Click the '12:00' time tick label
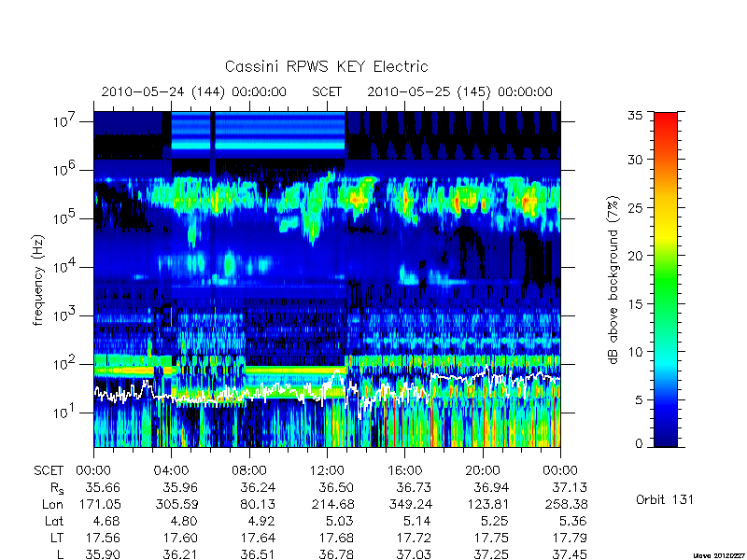This screenshot has height=560, width=747. tap(327, 471)
